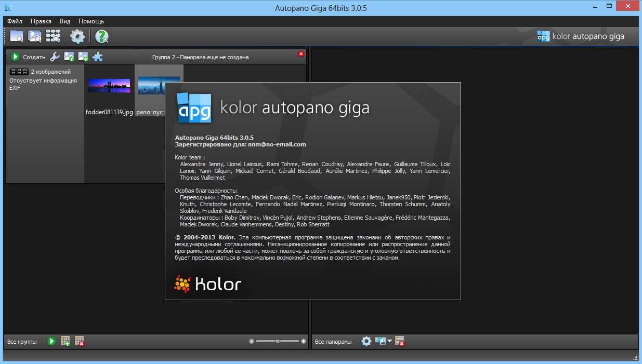Click the apg logo in the About dialog
This screenshot has width=642, height=364.
[193, 107]
